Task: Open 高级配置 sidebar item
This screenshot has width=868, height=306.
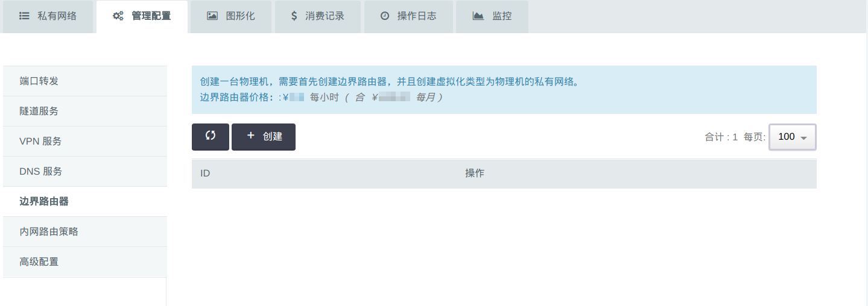Action: [84, 262]
